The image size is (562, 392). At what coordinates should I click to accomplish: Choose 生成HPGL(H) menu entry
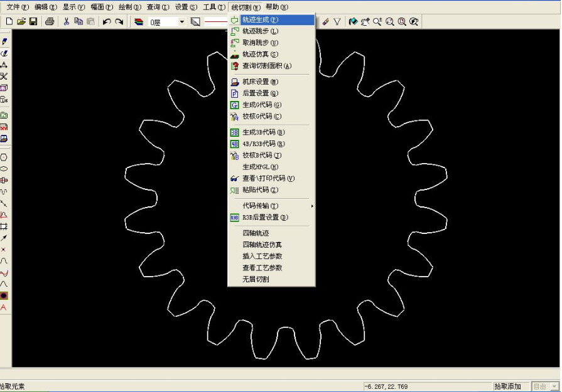[271, 167]
